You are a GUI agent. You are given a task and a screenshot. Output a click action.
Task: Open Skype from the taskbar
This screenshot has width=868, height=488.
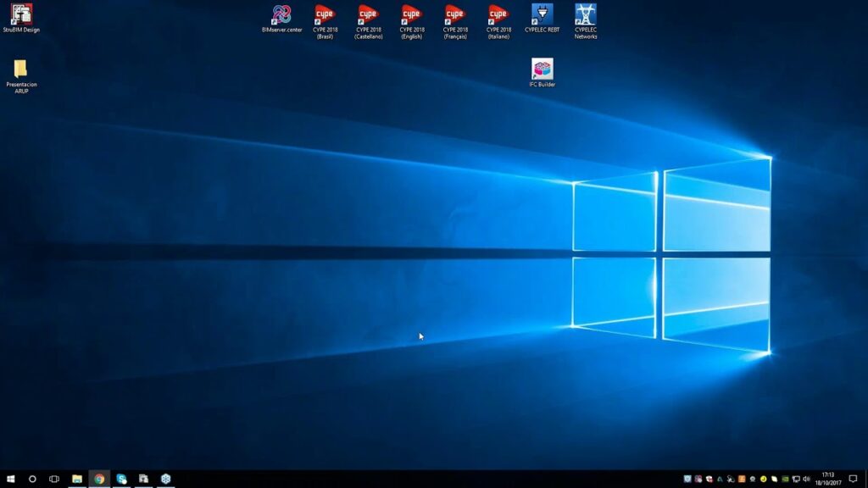click(x=122, y=479)
